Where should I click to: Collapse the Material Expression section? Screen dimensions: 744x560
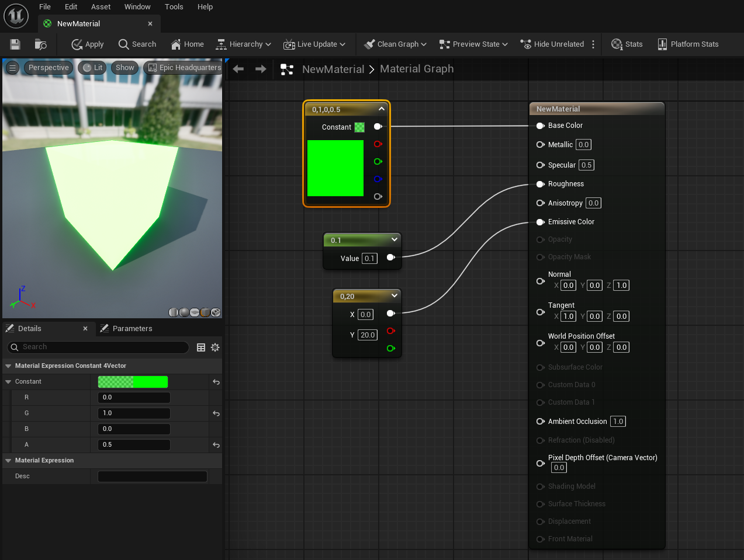coord(8,461)
